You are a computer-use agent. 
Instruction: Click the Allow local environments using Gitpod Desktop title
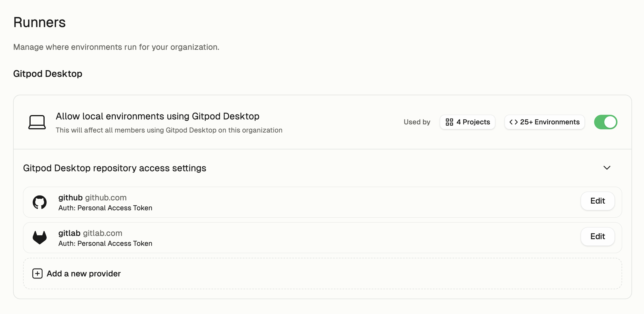(157, 116)
